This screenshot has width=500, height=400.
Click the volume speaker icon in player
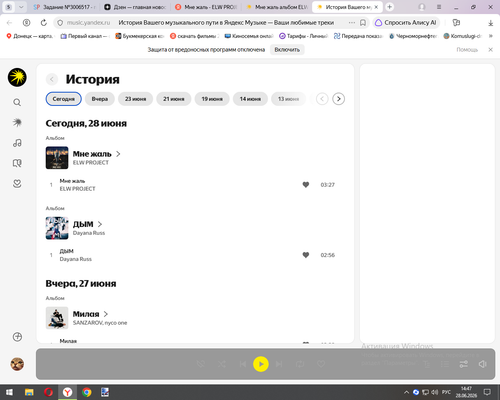(x=482, y=364)
